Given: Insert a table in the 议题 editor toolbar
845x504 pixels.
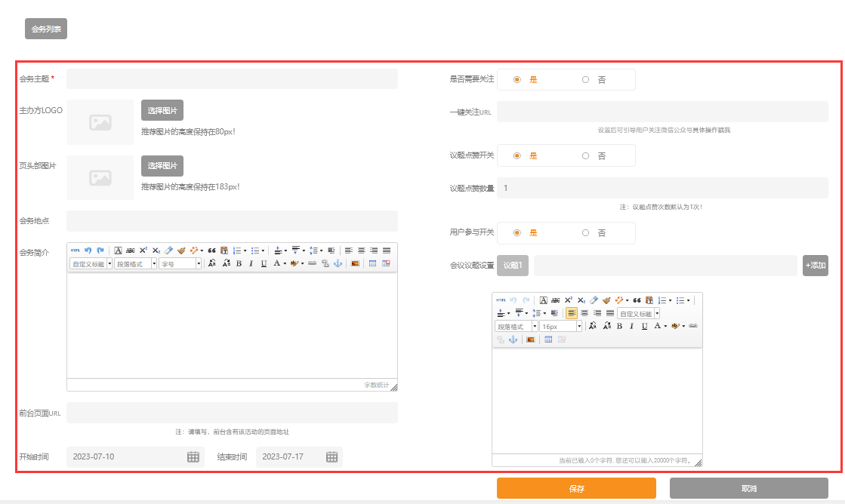Looking at the screenshot, I should (x=548, y=340).
